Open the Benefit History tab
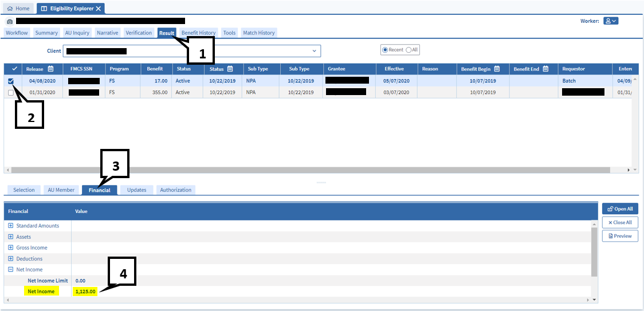The width and height of the screenshot is (644, 311). pyautogui.click(x=199, y=33)
